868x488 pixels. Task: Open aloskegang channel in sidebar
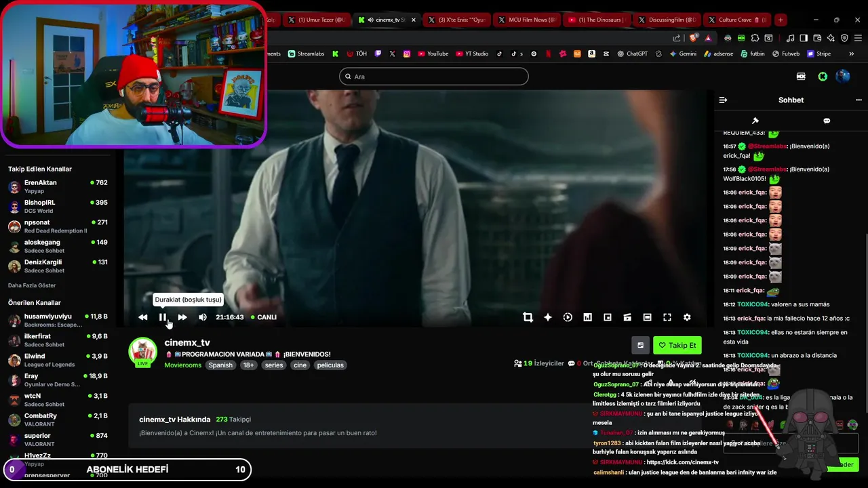(58, 246)
